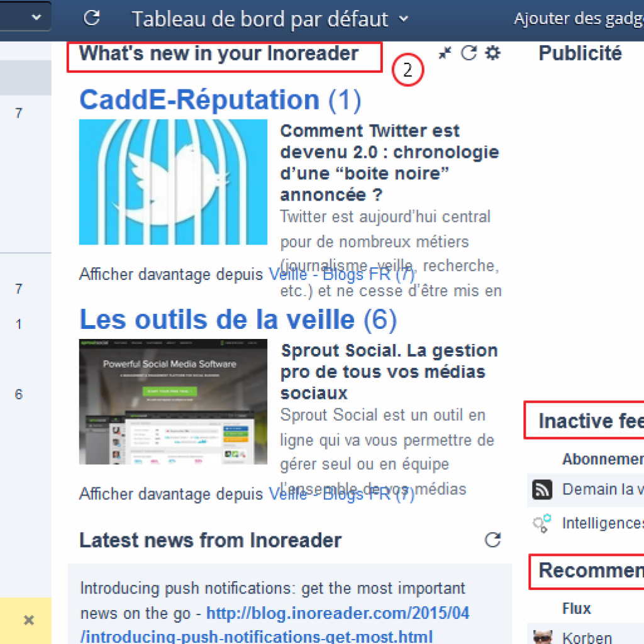Open settings gear of What's new gadget
Viewport: 644px width, 644px height.
(493, 53)
